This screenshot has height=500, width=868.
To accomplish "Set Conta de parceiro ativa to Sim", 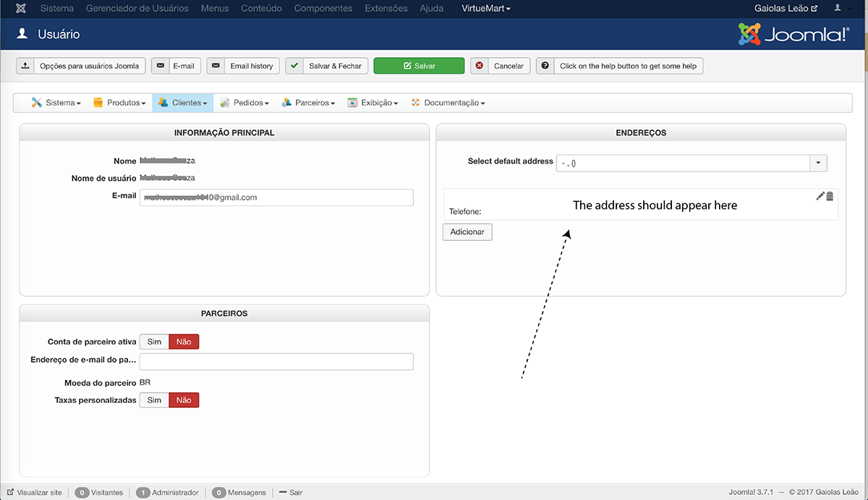I will coord(154,342).
